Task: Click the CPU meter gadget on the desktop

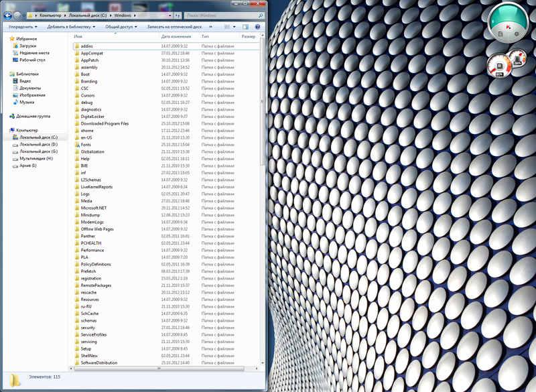Action: point(499,65)
